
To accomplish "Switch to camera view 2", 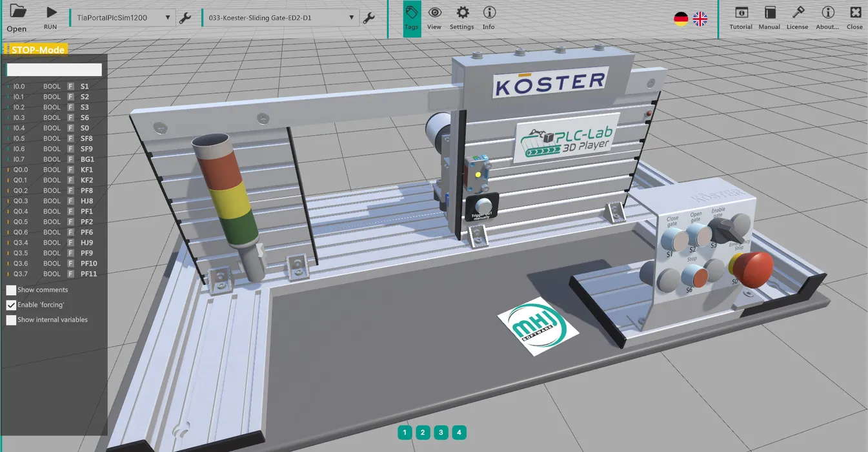I will tap(423, 433).
